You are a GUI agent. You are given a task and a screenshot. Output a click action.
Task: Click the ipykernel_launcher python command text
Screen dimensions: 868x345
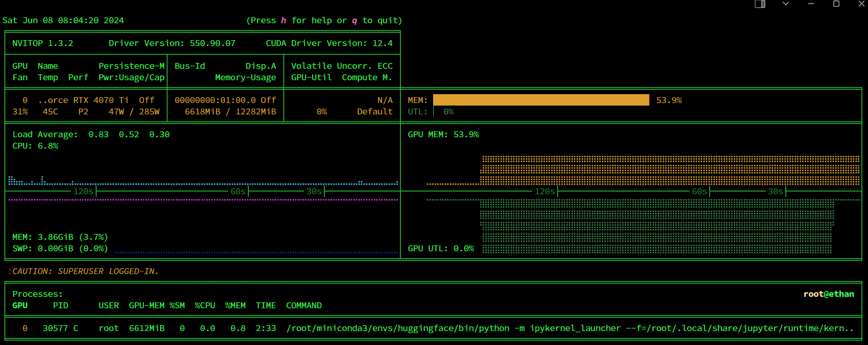point(570,328)
